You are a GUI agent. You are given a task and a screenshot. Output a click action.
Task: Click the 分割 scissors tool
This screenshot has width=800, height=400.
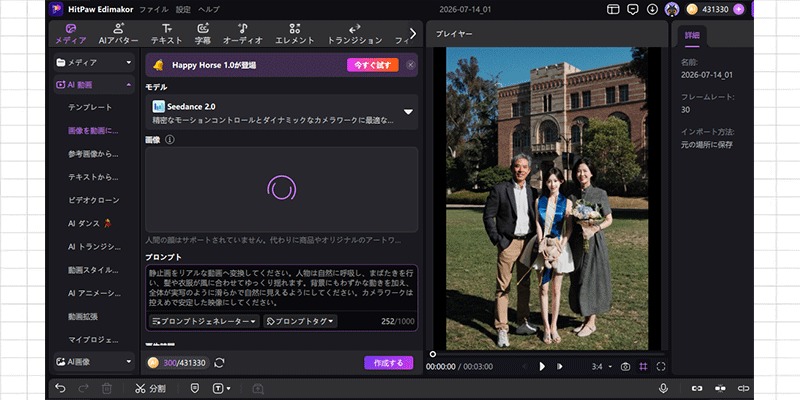click(150, 388)
